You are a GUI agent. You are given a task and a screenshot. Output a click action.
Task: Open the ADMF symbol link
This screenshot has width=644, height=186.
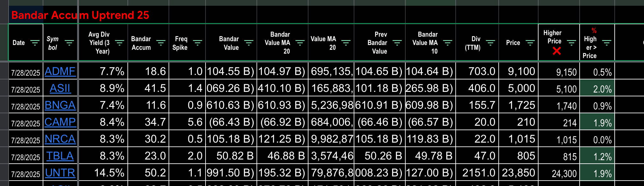(60, 71)
